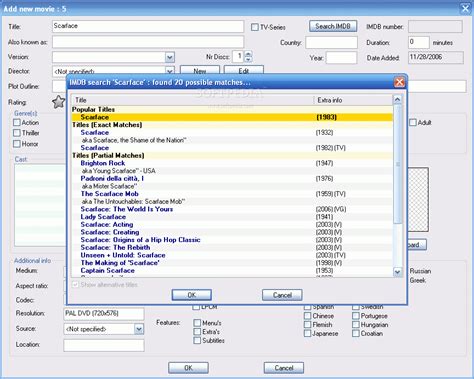Click the rating star icon

(x=59, y=102)
